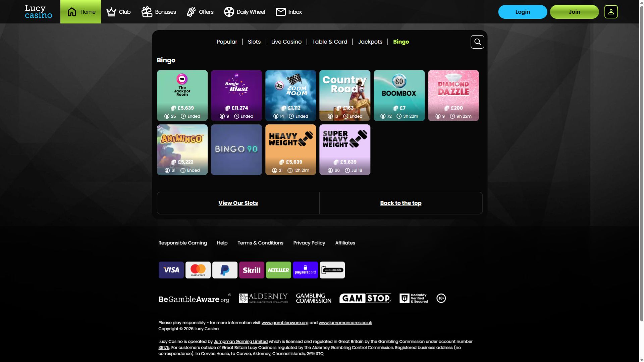Open the Club crown nav item
Viewport: 644px width, 362px height.
point(118,12)
